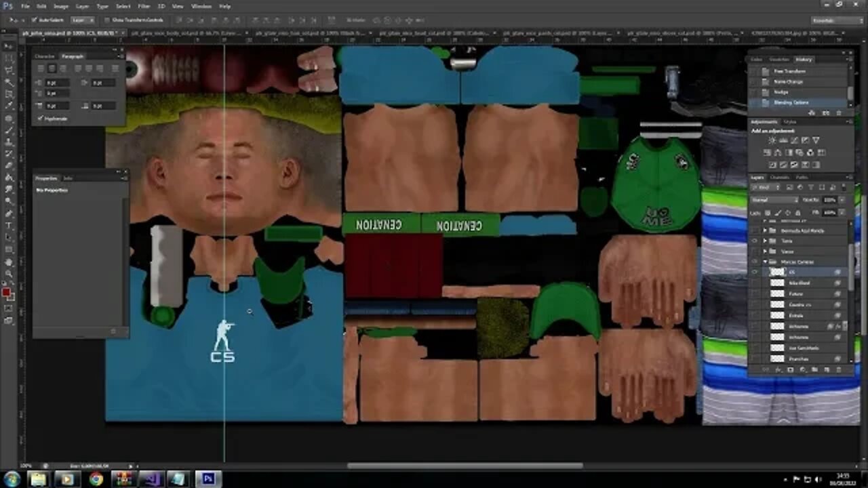Select the Rectangular Marquee tool
Screen dimensions: 868x488
[8, 59]
